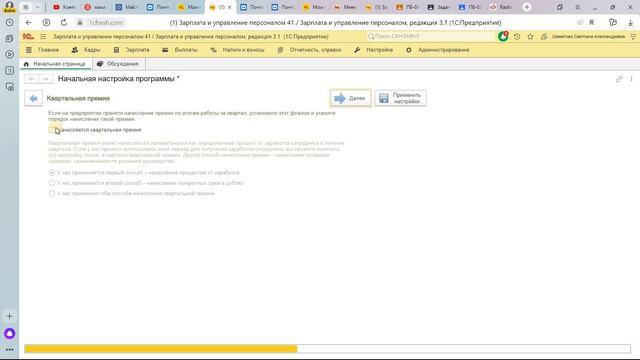
Task: Open the Главное menu section
Action: (42, 50)
